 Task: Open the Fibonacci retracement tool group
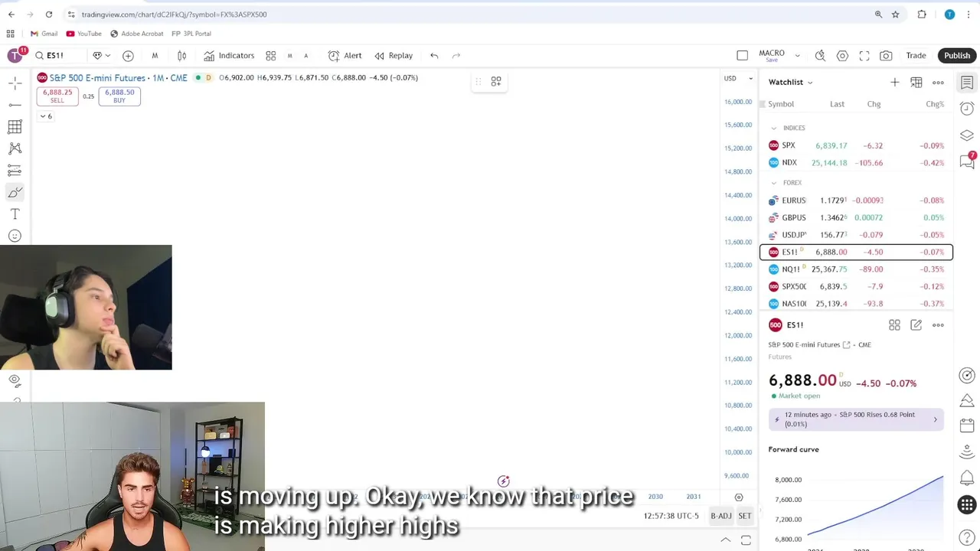15,126
